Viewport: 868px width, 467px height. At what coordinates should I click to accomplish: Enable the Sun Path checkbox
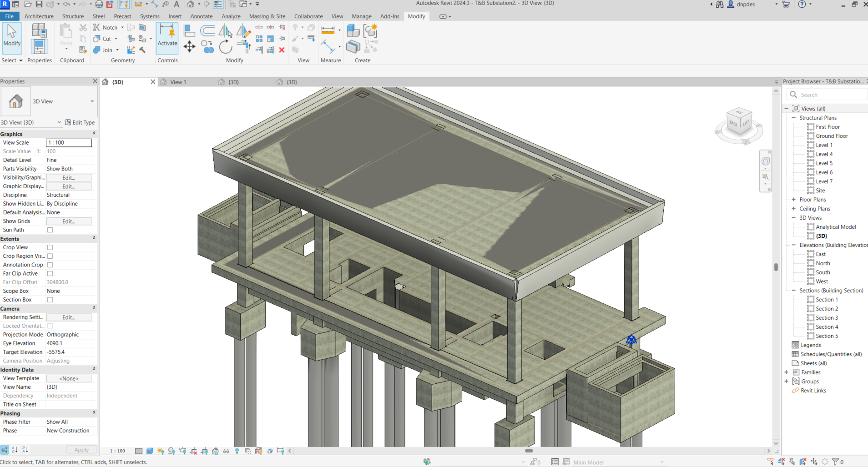coord(50,230)
